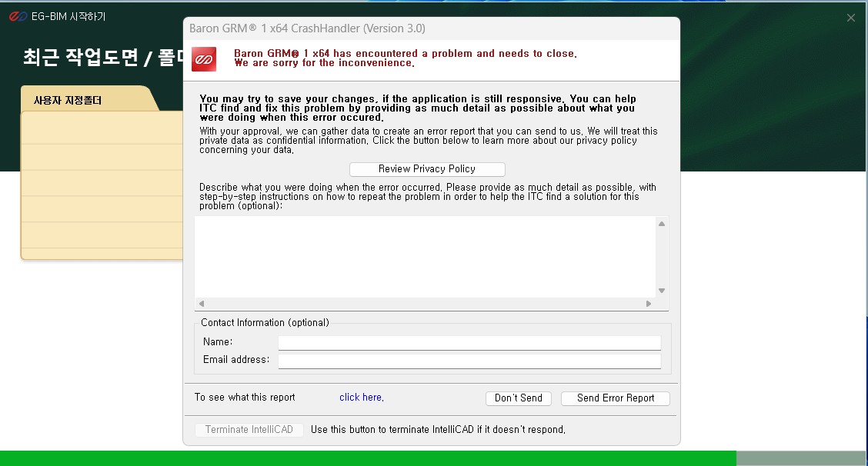This screenshot has width=868, height=466.
Task: Click the Review Privacy Policy button
Action: click(427, 169)
